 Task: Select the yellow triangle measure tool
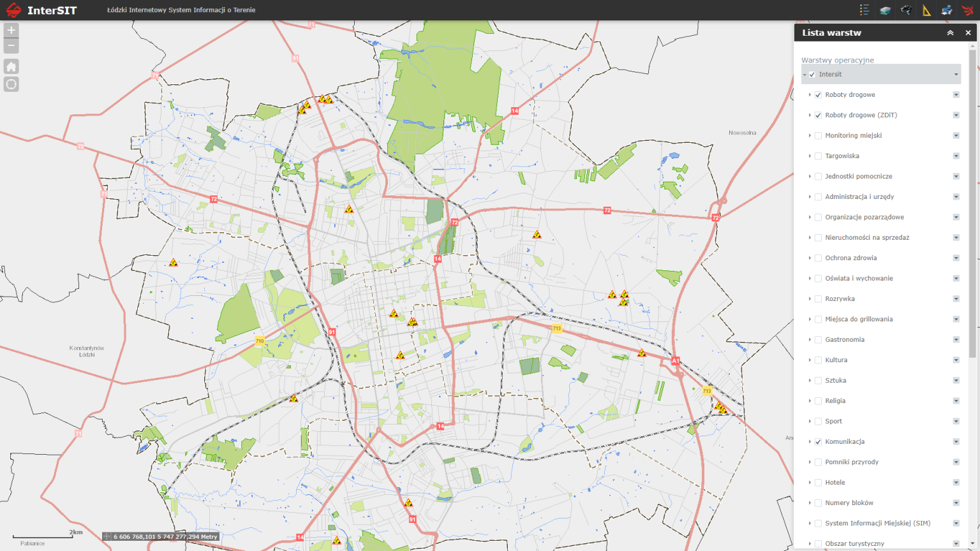tap(926, 10)
